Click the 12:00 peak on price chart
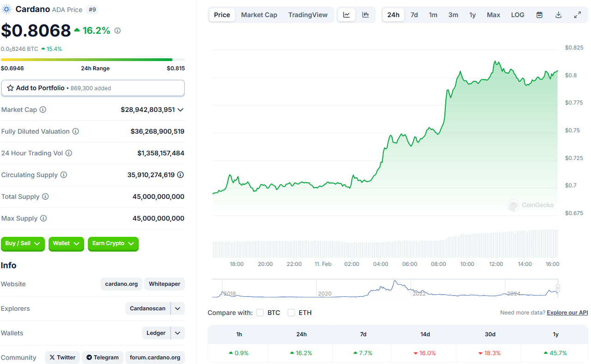Viewport: 591px width, 364px height. (x=495, y=62)
